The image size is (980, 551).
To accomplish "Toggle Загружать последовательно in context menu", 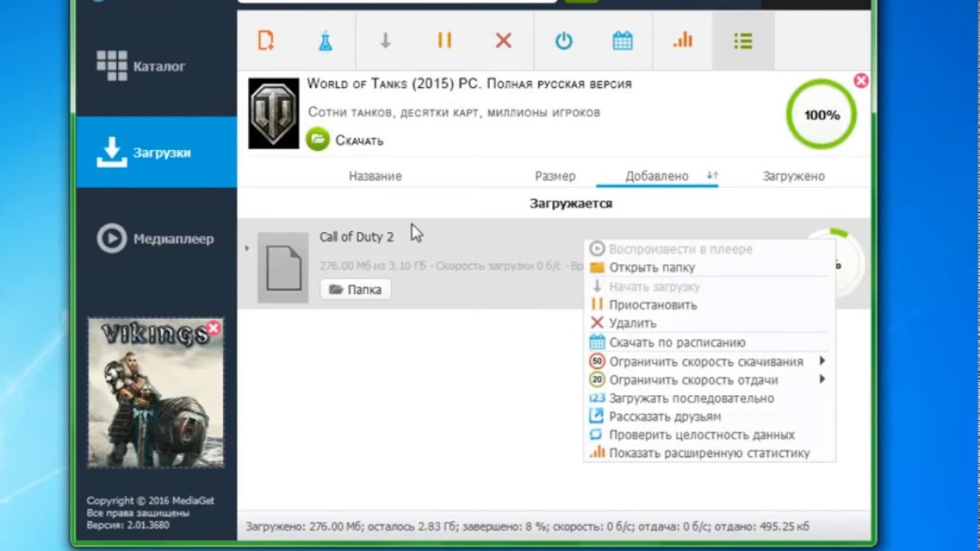I will pyautogui.click(x=709, y=398).
